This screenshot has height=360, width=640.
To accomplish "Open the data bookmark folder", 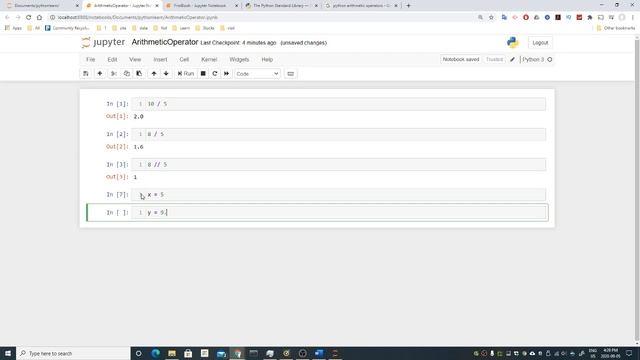I will 140,28.
